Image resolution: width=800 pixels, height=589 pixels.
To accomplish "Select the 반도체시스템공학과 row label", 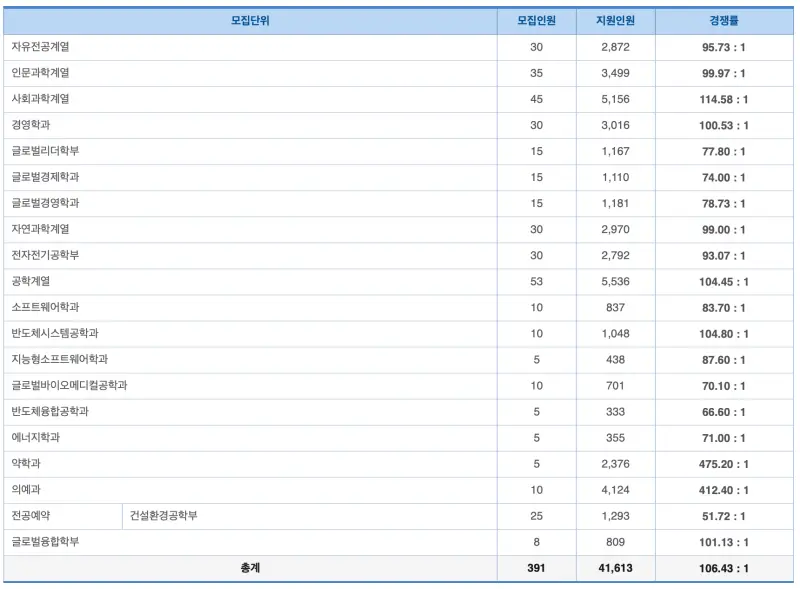I will click(x=55, y=333).
